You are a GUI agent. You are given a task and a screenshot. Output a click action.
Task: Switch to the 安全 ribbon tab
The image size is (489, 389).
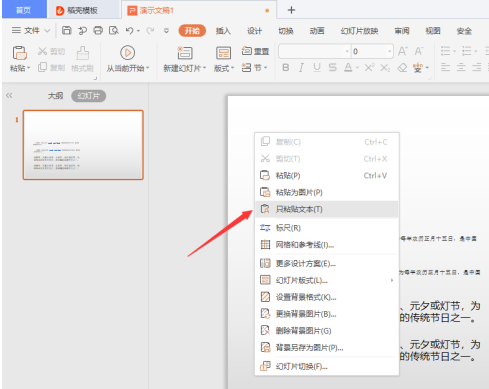click(464, 31)
